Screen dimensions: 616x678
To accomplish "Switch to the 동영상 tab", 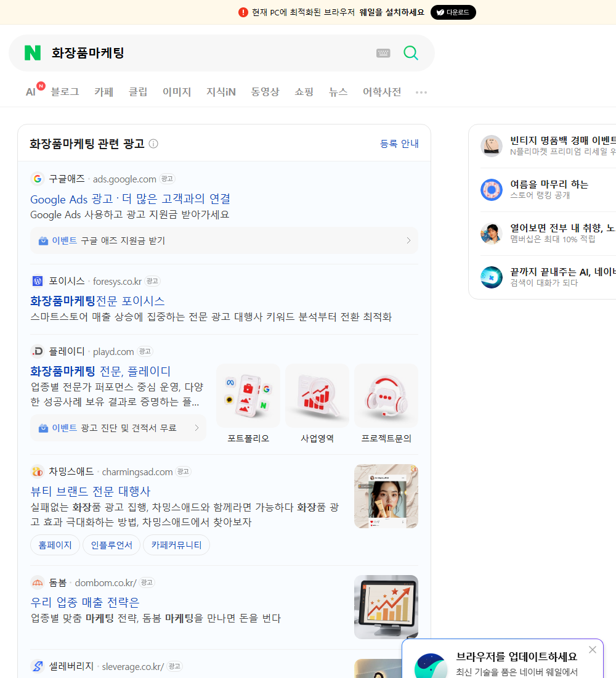I will 265,92.
